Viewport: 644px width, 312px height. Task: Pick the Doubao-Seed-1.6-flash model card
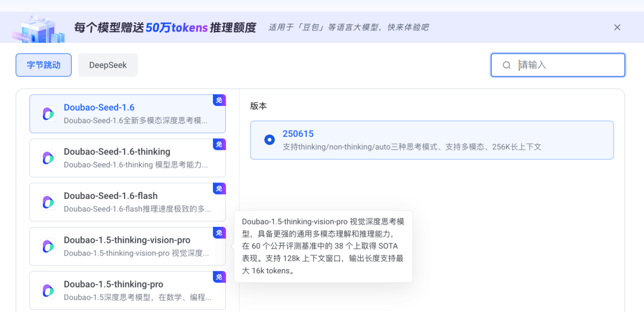(x=128, y=202)
